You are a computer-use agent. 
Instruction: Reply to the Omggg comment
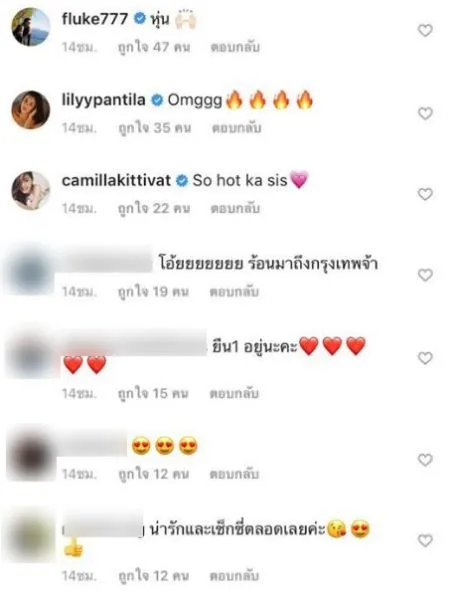(237, 128)
